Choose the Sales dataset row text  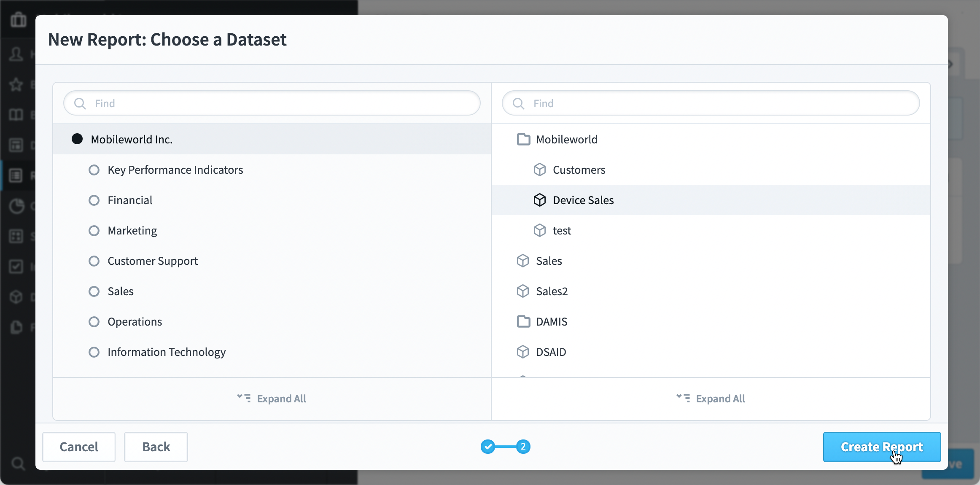click(549, 261)
